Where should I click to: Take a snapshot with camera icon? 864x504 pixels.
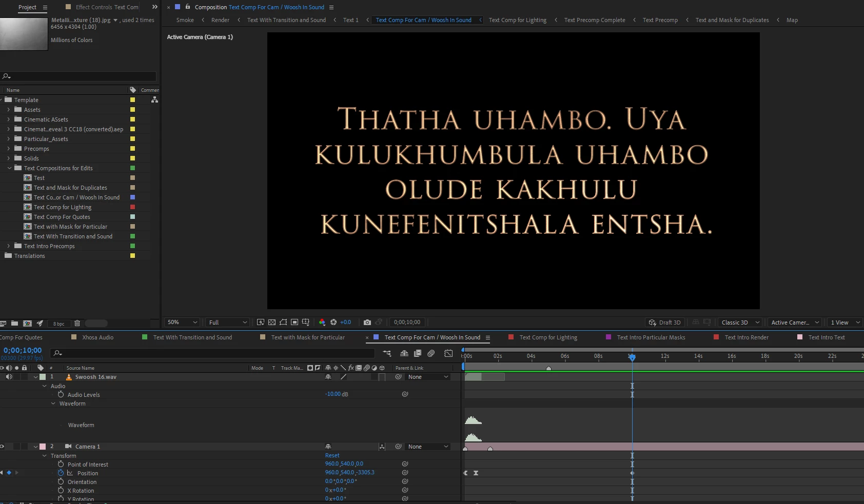coord(367,322)
